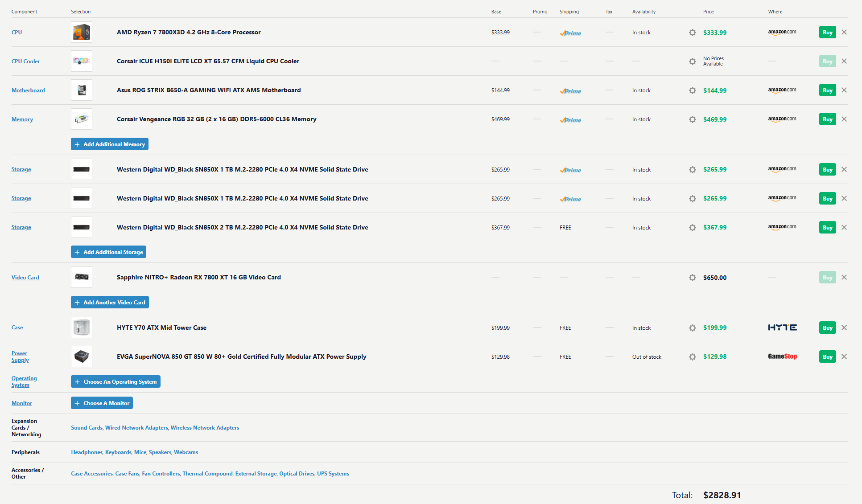The image size is (862, 504).
Task: Buy the HYTE Y70 ATX Mid Tower Case
Action: click(x=827, y=328)
